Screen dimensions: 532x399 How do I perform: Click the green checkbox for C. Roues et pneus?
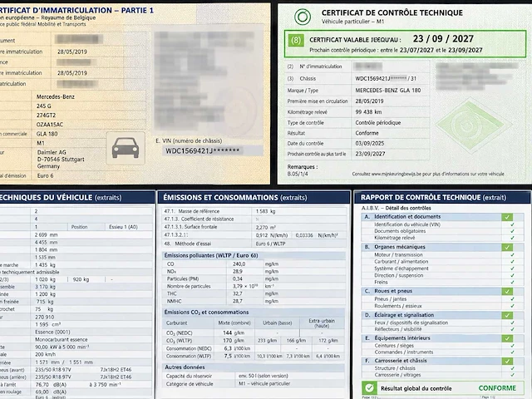pyautogui.click(x=507, y=292)
